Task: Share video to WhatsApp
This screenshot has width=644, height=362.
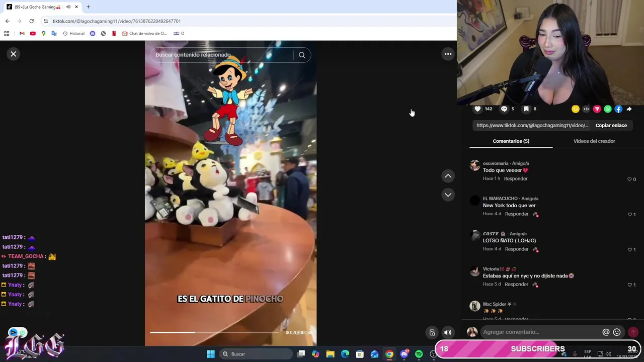Action: 608,109
